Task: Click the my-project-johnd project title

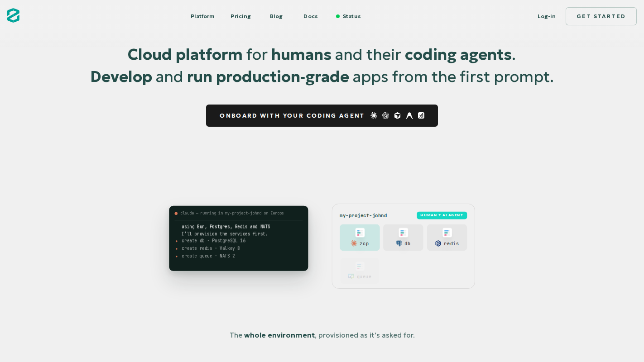Action: point(363,215)
